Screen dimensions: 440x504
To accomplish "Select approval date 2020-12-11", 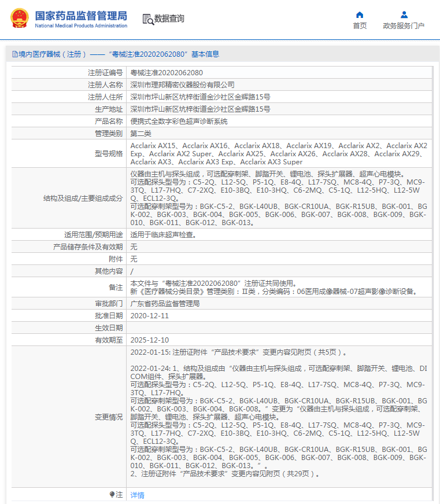I will (x=149, y=315).
